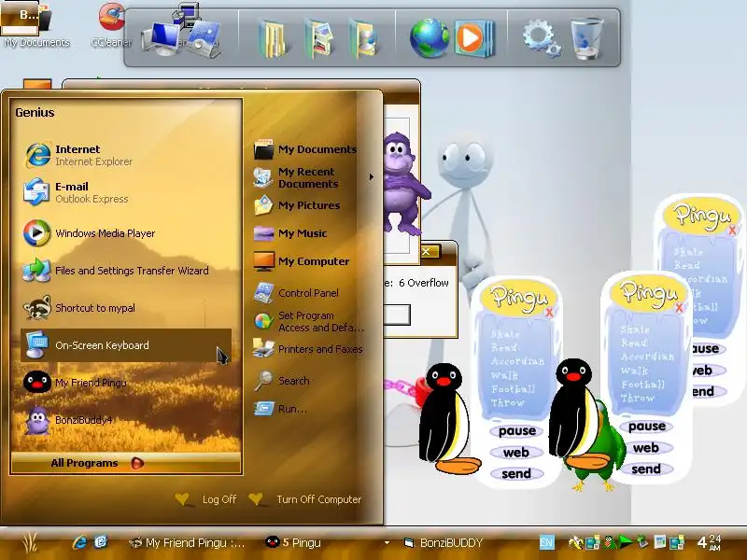The width and height of the screenshot is (747, 560).
Task: Open the documents folder icon in dock
Action: [274, 39]
